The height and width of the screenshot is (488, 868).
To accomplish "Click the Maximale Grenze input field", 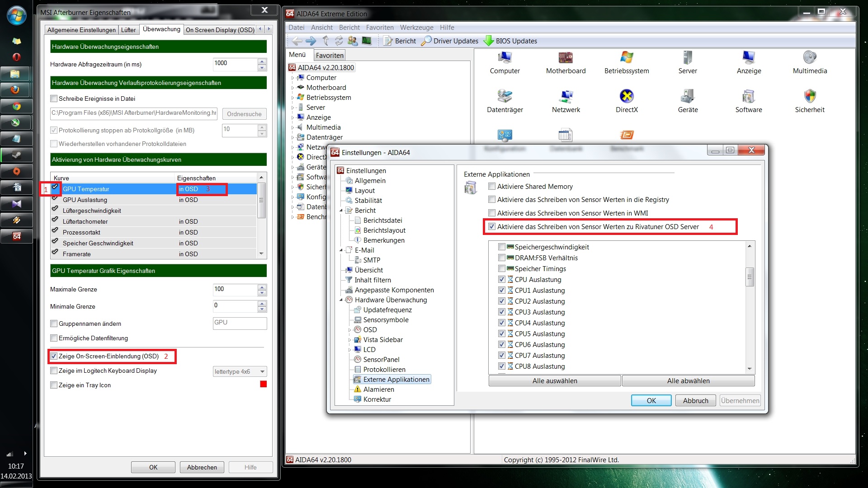I will click(235, 289).
